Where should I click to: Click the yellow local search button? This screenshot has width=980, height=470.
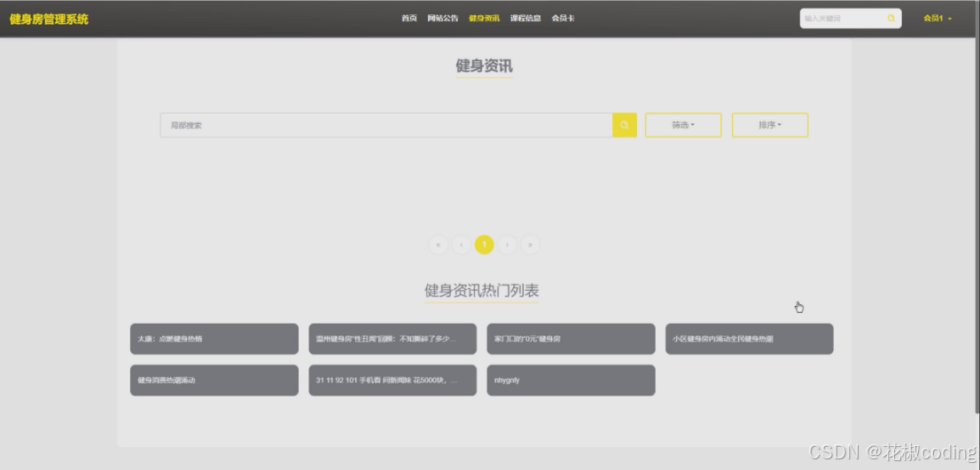point(625,125)
